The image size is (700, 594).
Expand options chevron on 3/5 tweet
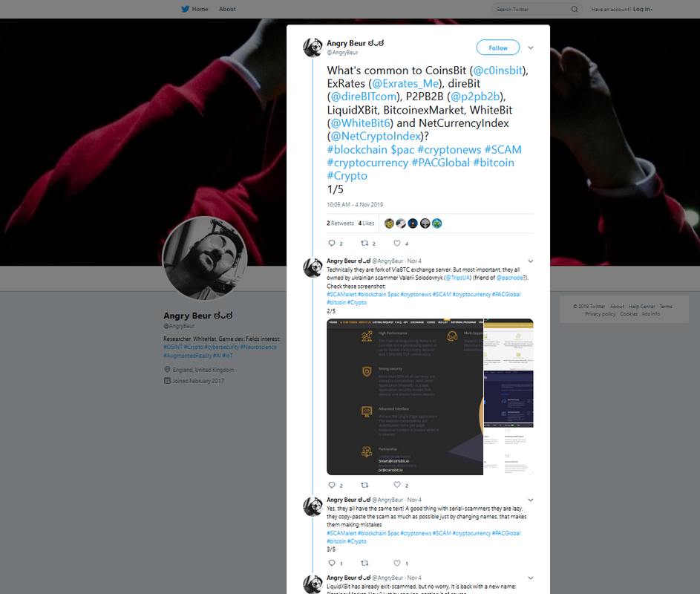[x=530, y=500]
